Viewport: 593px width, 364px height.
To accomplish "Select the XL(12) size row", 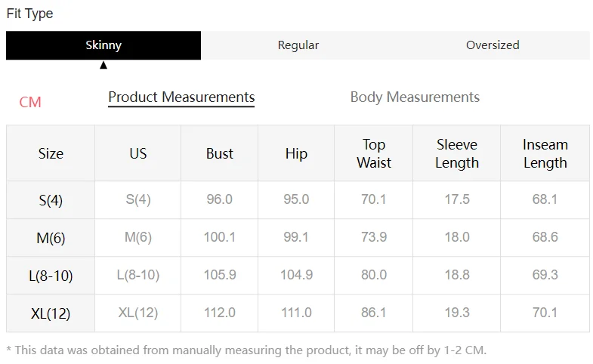I will [x=51, y=313].
